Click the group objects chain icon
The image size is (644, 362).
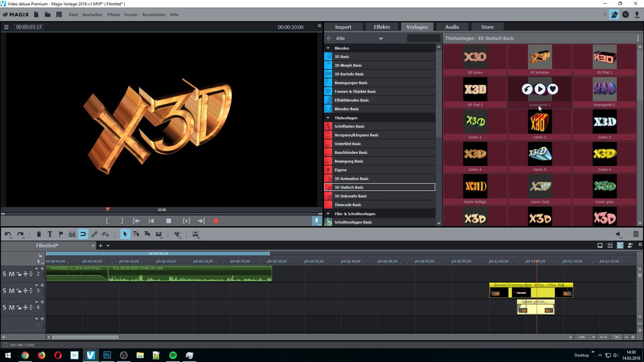pos(94,234)
